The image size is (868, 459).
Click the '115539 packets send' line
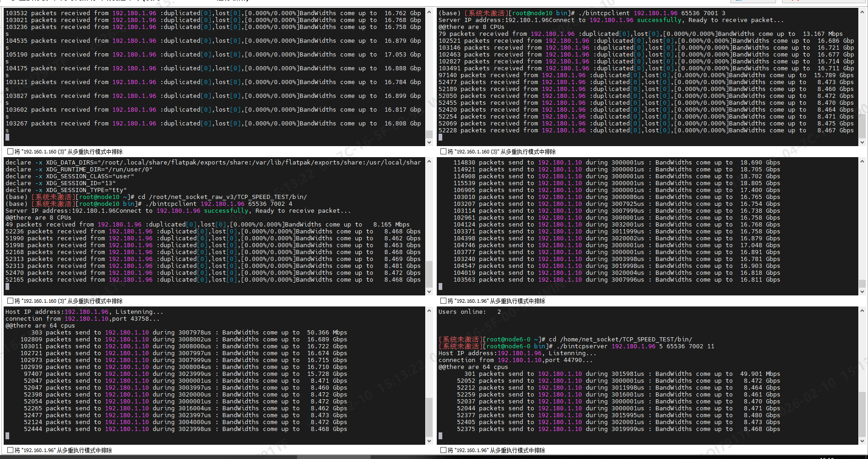(x=617, y=183)
